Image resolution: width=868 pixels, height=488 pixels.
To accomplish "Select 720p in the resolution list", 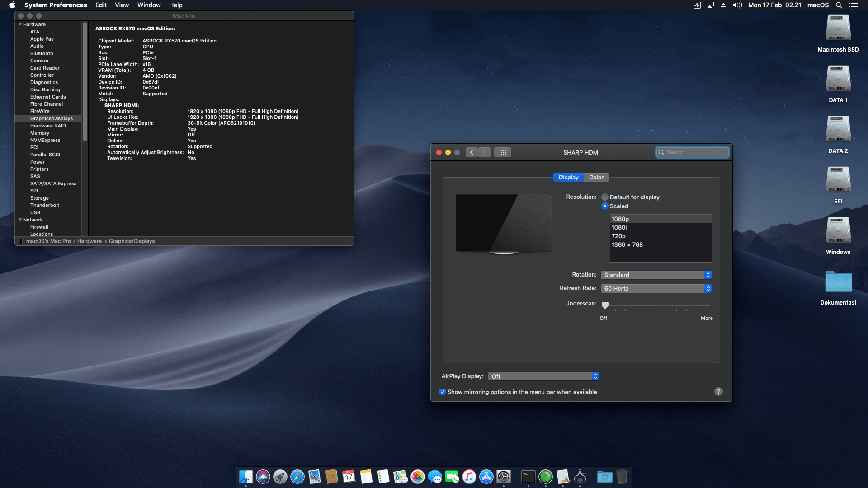I will [660, 236].
